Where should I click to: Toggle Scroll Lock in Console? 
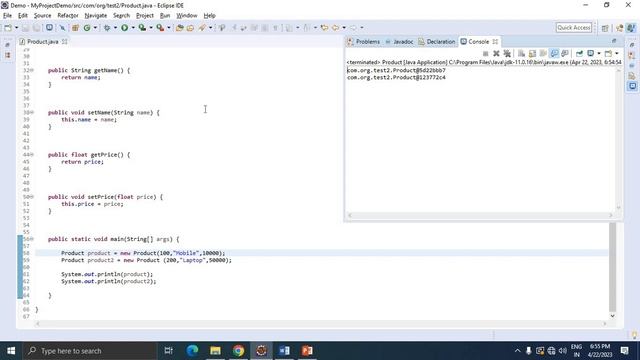532,53
